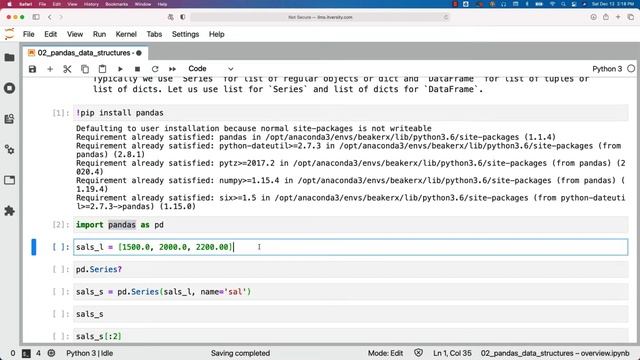
Task: Select the sals_s = pd.Series cell
Action: click(x=350, y=292)
